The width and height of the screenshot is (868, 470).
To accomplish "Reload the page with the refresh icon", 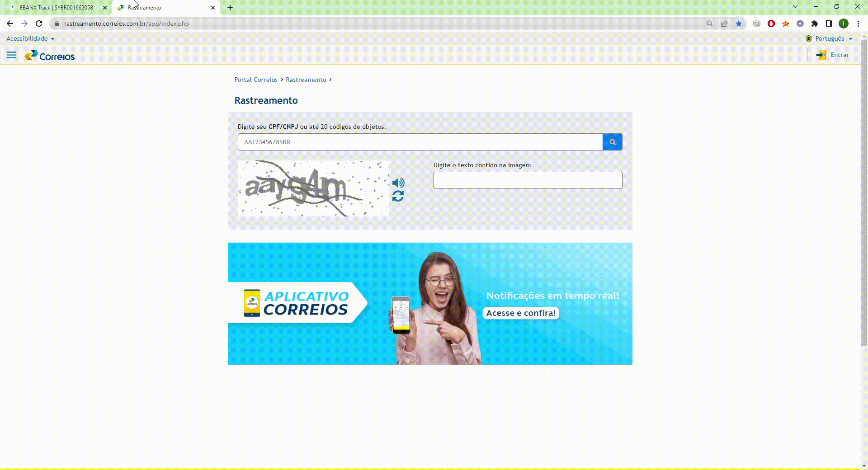I will (x=39, y=23).
